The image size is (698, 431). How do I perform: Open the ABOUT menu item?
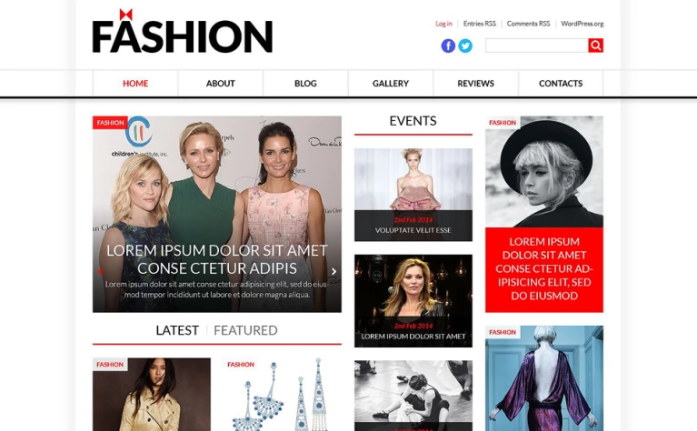pyautogui.click(x=220, y=83)
